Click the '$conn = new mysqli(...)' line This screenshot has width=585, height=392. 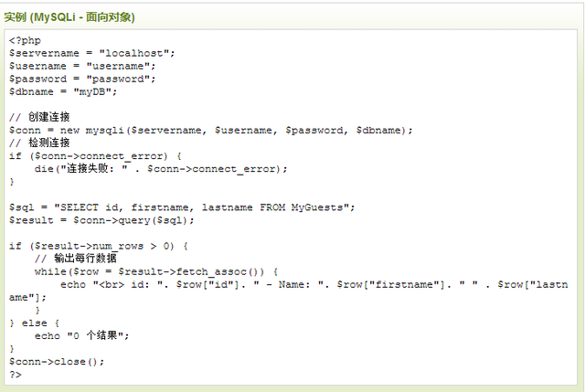coord(211,130)
